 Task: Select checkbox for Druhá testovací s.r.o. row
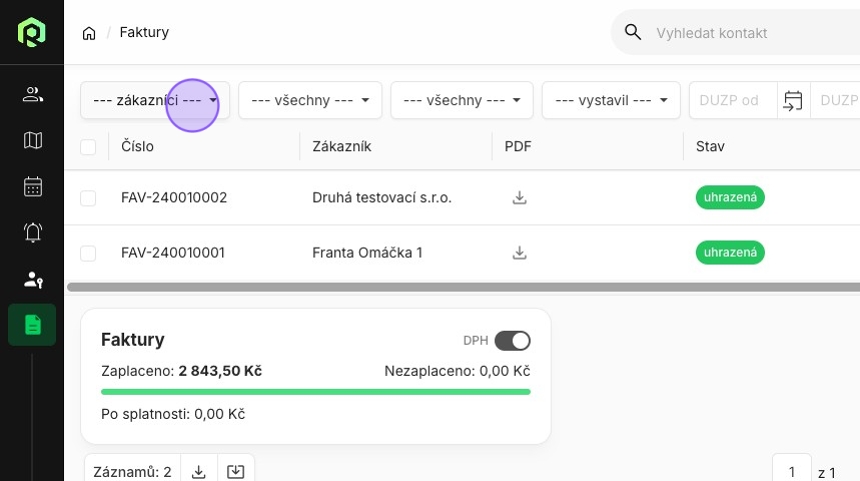click(x=88, y=198)
